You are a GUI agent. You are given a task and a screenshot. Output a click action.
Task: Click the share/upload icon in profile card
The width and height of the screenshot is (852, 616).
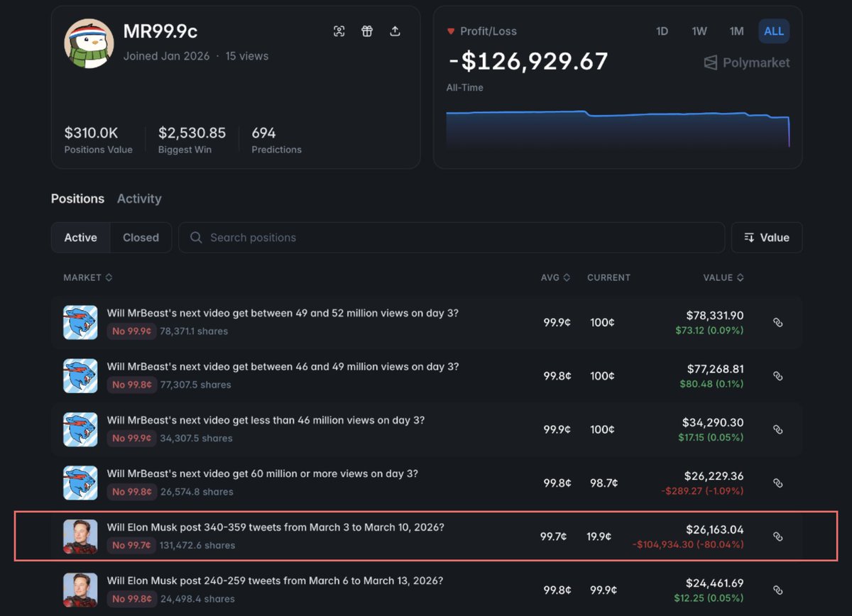[x=395, y=31]
